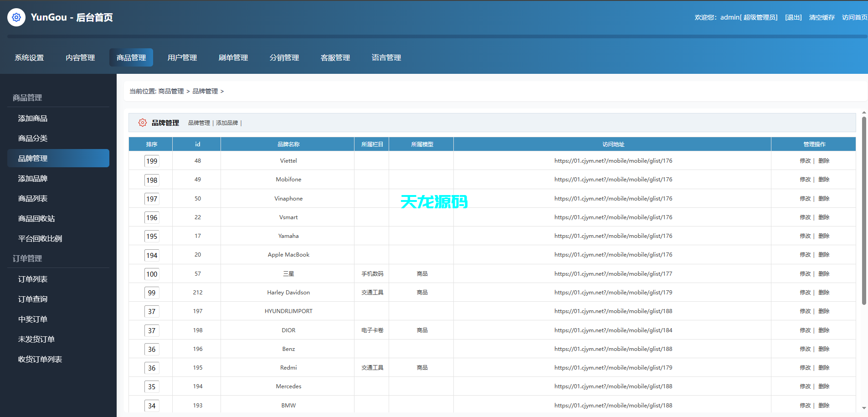Open 商品回收站 in the sidebar
The width and height of the screenshot is (868, 417).
(x=36, y=218)
